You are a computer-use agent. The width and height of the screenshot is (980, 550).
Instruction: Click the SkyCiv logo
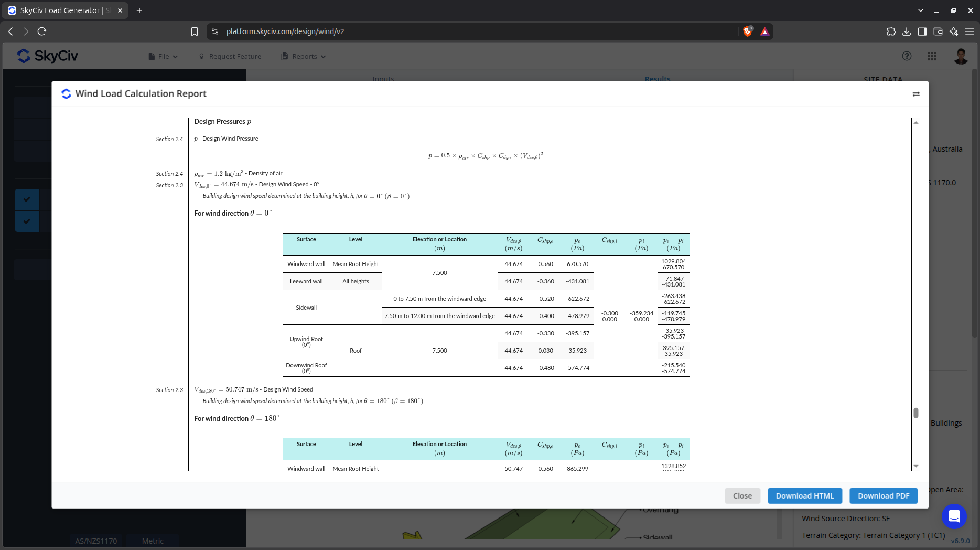pos(47,56)
